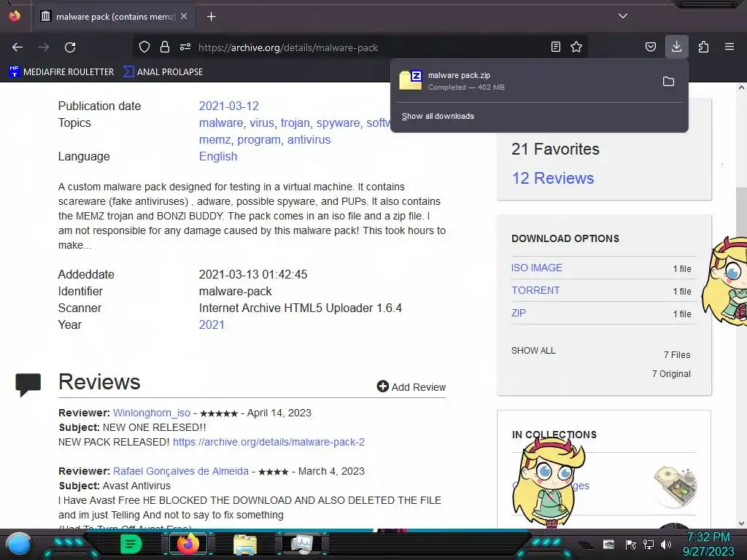
Task: Download the ZIP option
Action: pos(519,313)
